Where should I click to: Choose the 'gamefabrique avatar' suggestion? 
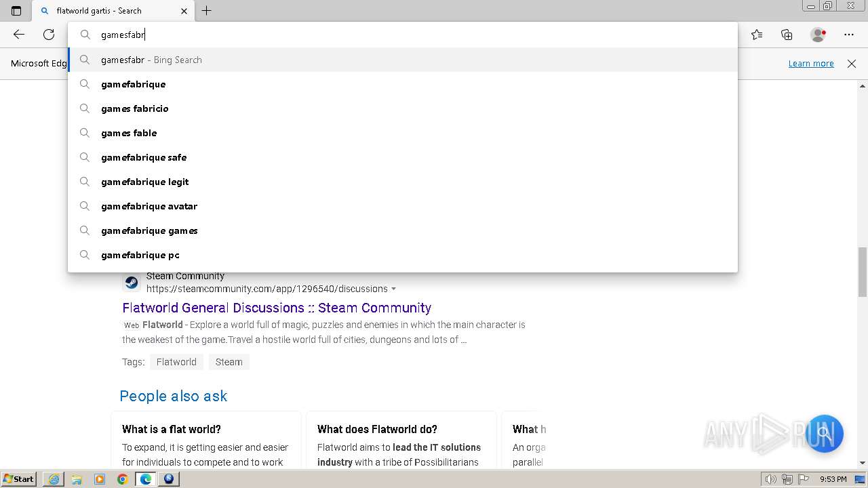click(403, 206)
